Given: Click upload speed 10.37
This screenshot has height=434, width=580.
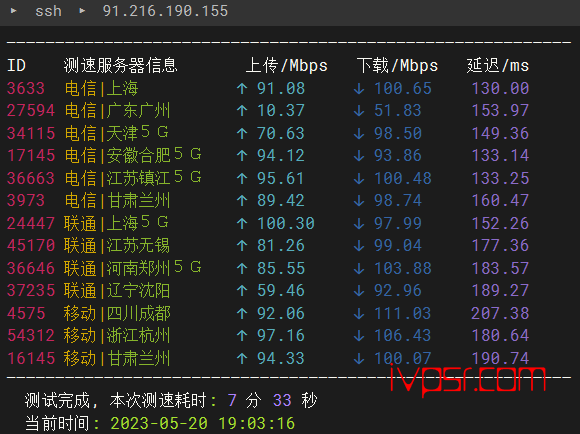Looking at the screenshot, I should (x=281, y=111).
